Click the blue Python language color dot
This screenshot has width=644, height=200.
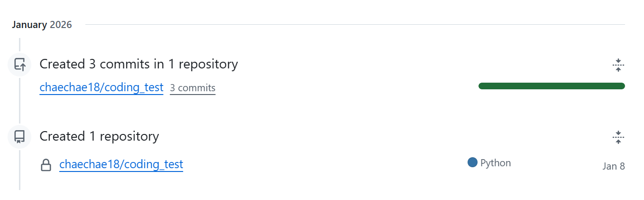472,162
